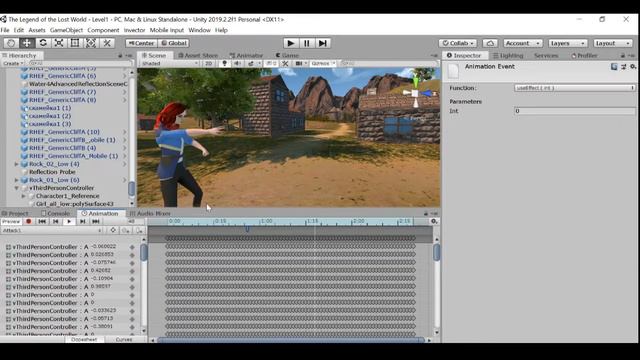
Task: Go to first keyframe in Animation window
Action: click(x=42, y=221)
